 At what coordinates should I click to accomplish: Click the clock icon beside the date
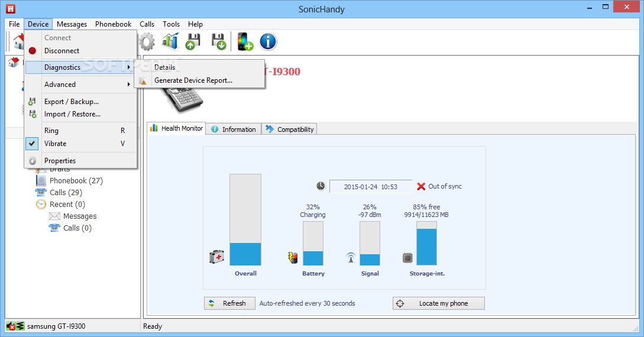[x=321, y=186]
